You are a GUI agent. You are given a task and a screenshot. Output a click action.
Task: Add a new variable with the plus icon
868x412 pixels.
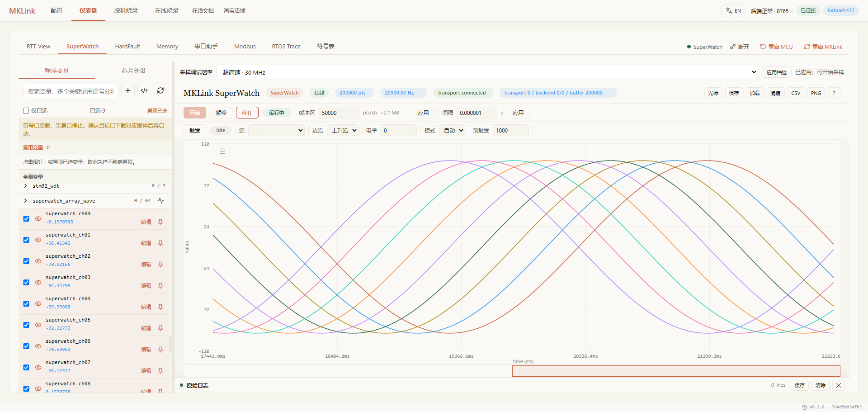tap(128, 91)
